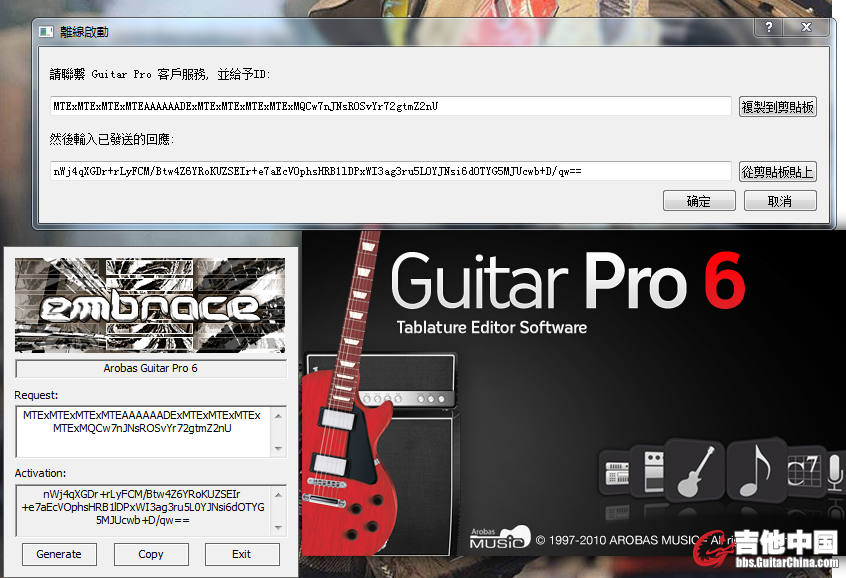Click the C7 chord diagram icon on the splash screen
The width and height of the screenshot is (846, 578).
tap(804, 470)
